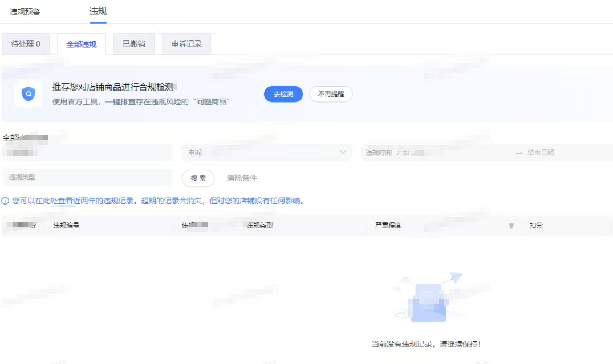The width and height of the screenshot is (613, 364).
Task: Click the shield compliance check icon
Action: click(29, 94)
